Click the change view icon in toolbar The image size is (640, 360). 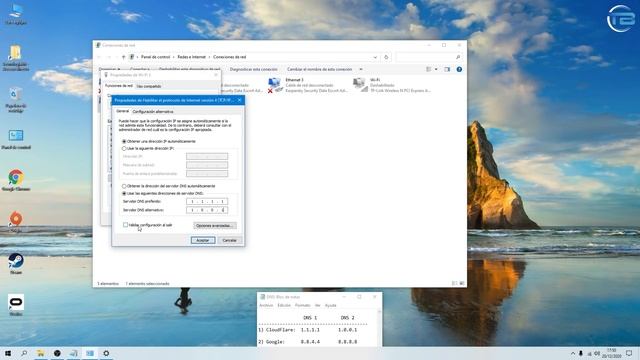pos(429,69)
